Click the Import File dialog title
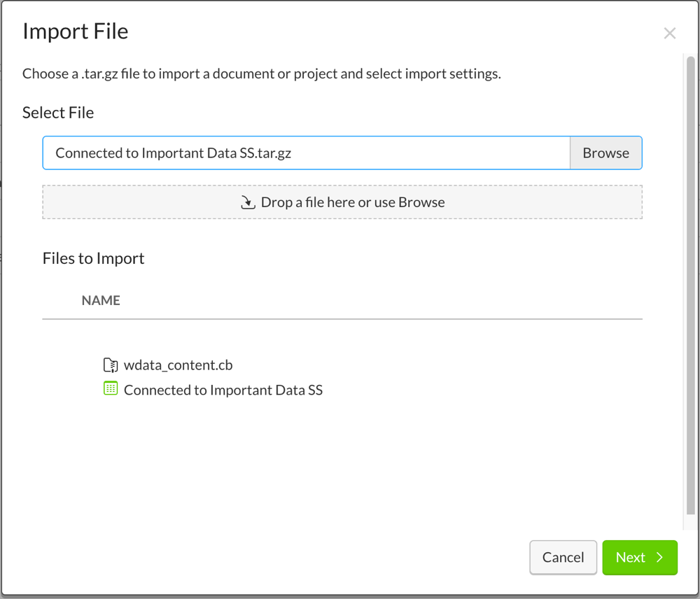 coord(75,31)
